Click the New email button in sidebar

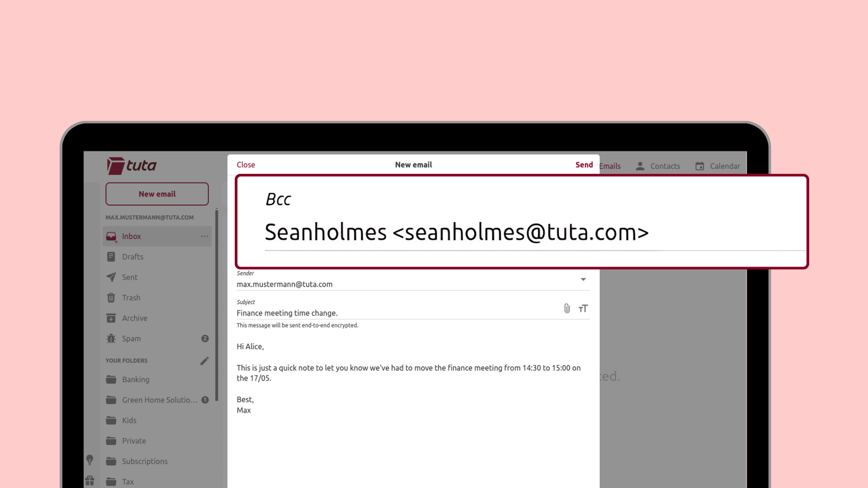[157, 194]
